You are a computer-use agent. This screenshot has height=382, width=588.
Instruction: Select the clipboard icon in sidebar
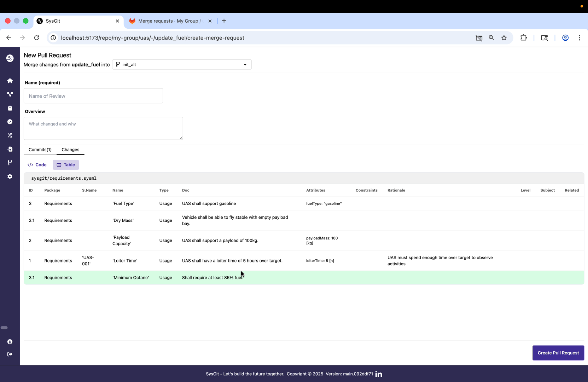pyautogui.click(x=10, y=108)
